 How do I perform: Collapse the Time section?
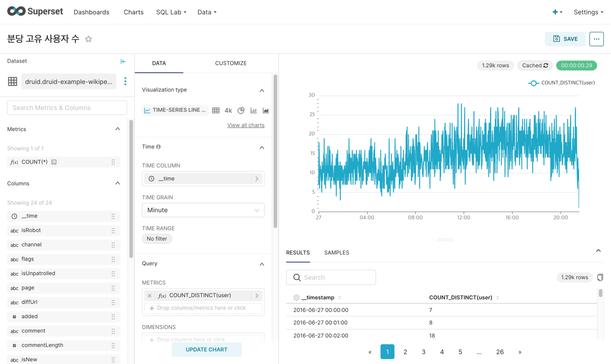pos(262,147)
